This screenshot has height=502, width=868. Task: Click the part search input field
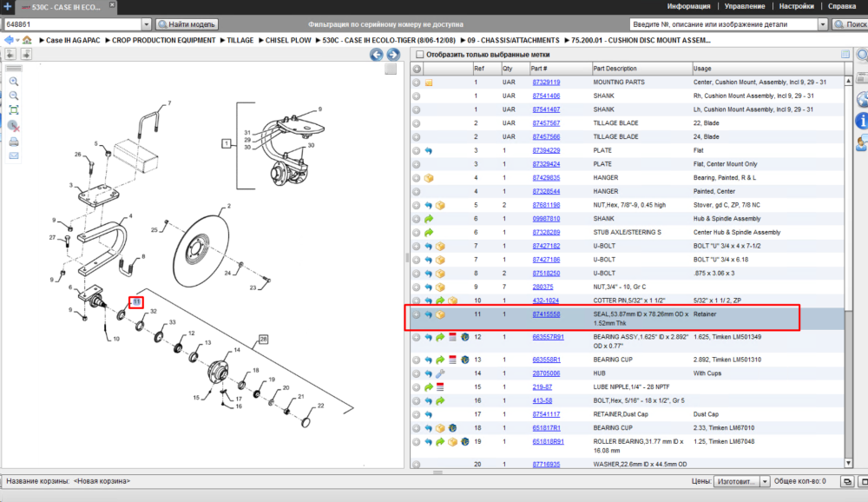724,24
